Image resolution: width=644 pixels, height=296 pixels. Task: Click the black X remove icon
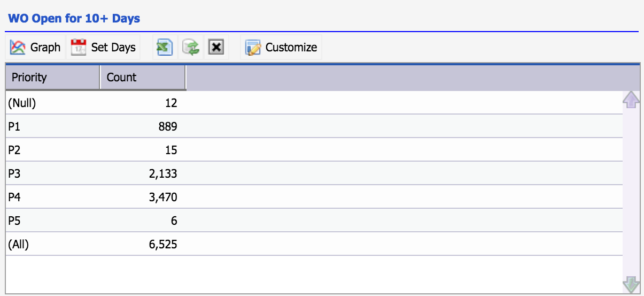(215, 47)
